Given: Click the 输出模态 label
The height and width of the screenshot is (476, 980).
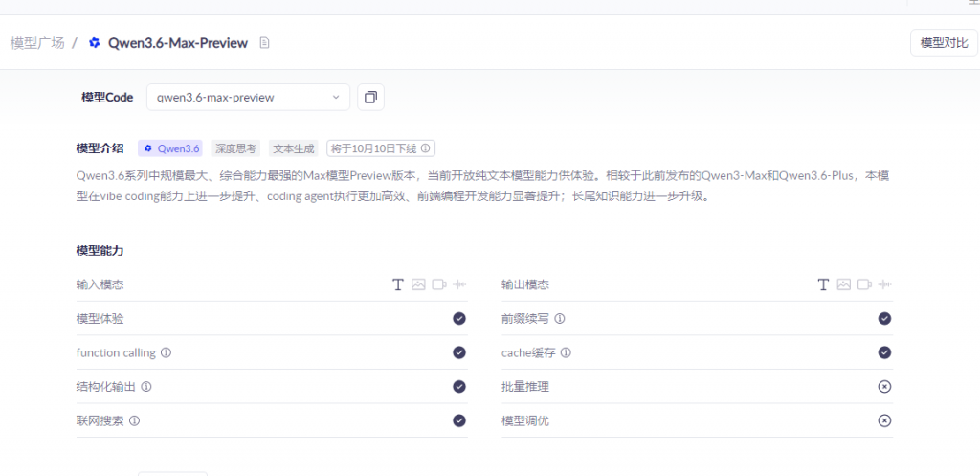Looking at the screenshot, I should click(x=525, y=284).
